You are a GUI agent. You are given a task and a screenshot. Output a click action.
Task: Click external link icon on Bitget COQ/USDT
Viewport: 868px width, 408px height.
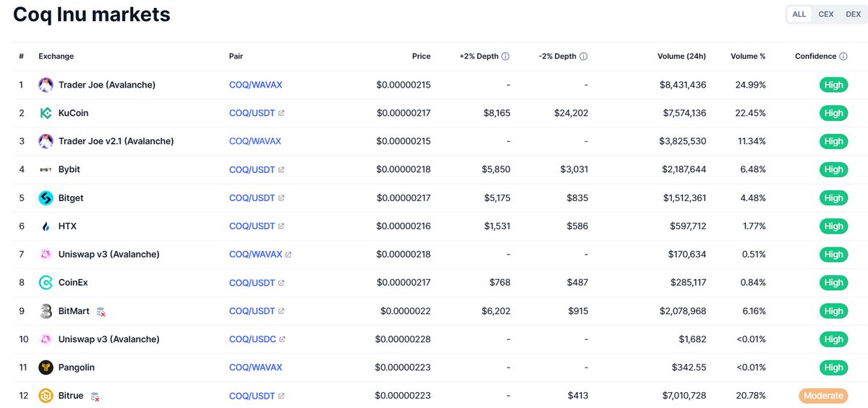pyautogui.click(x=281, y=197)
